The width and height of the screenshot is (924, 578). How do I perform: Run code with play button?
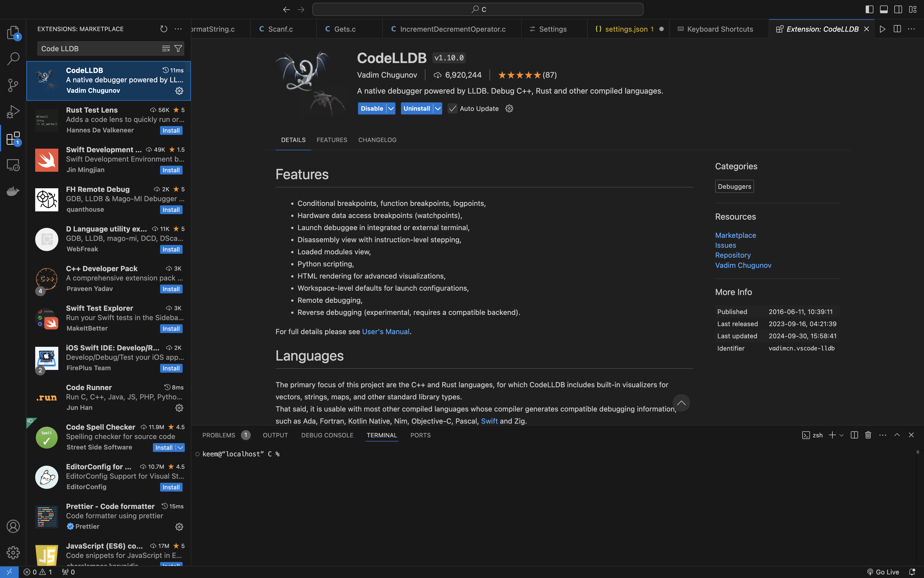tap(882, 29)
